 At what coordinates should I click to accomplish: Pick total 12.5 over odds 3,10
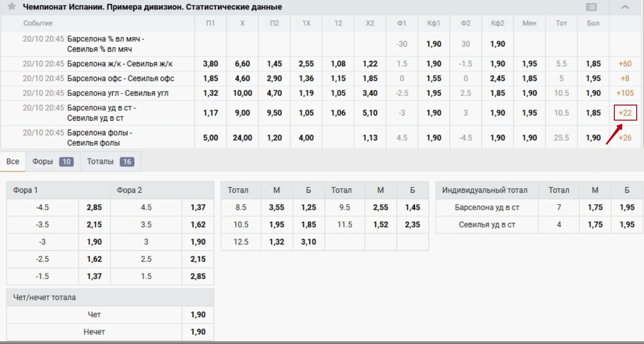coord(309,242)
